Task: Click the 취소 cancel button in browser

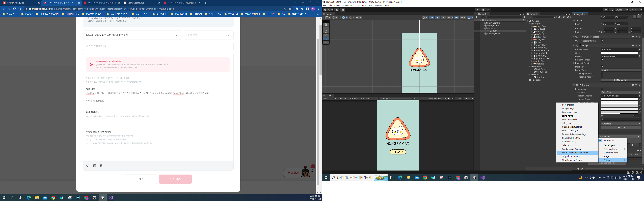Action: [141, 179]
